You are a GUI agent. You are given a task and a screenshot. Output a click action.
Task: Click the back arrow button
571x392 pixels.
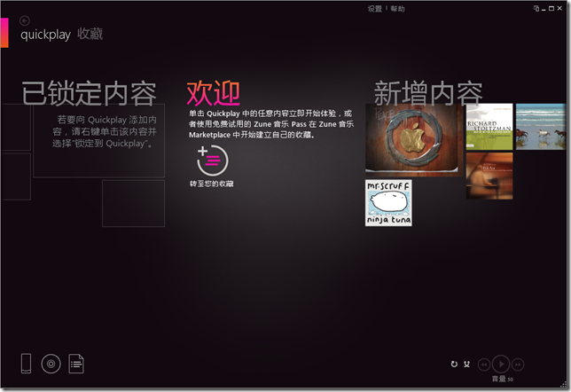[25, 20]
